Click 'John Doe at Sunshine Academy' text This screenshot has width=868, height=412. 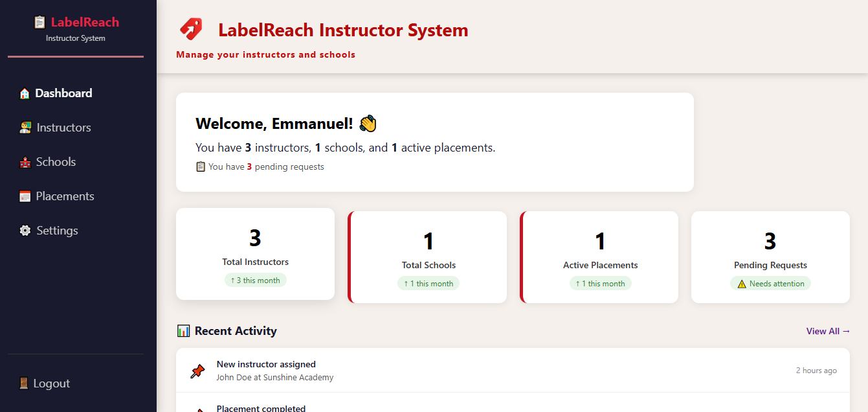tap(275, 378)
